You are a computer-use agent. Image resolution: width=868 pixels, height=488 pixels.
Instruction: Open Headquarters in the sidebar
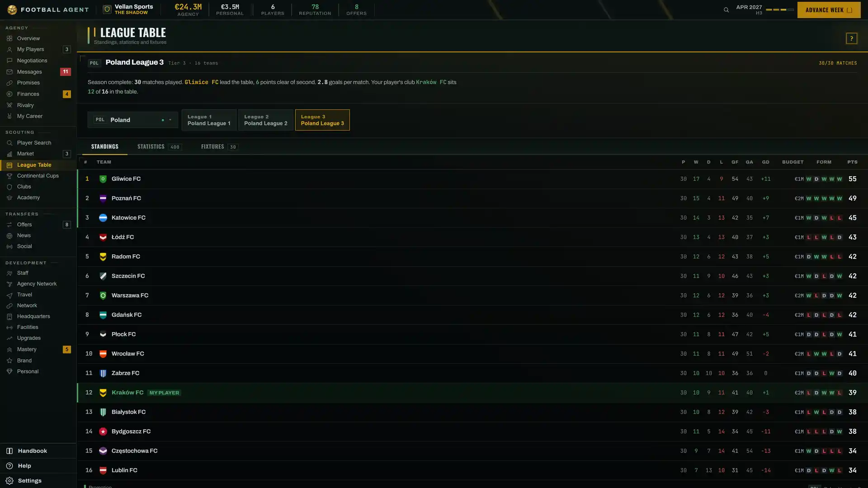38,316
